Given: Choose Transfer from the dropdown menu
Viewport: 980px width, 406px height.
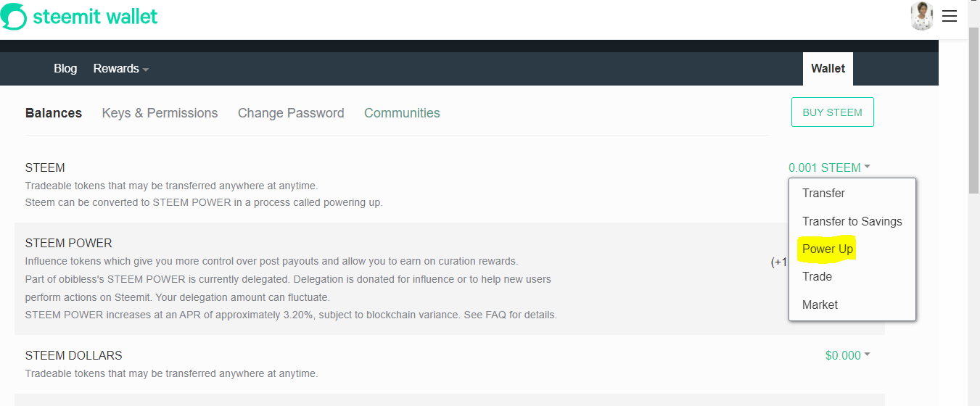Looking at the screenshot, I should pos(823,193).
